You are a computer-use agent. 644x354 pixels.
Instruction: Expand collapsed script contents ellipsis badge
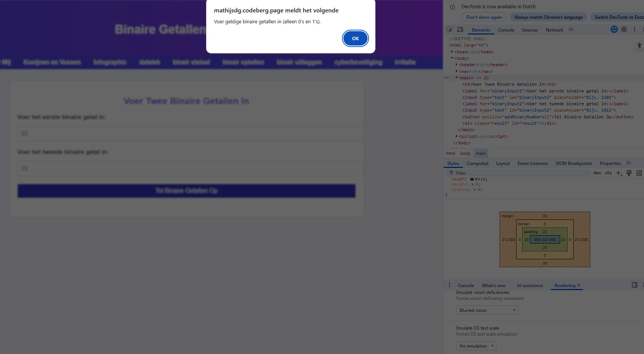[482, 136]
